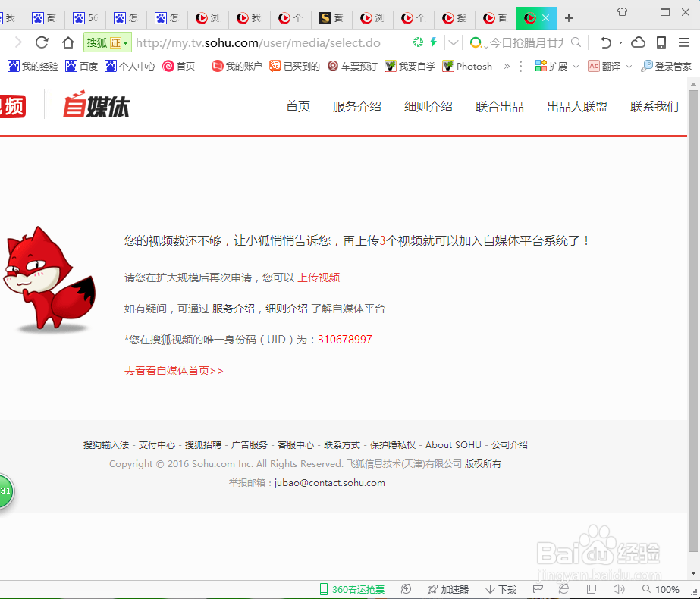Click the three-dot bookmark bar separator menu
Viewport: 700px width, 599px height.
[520, 67]
